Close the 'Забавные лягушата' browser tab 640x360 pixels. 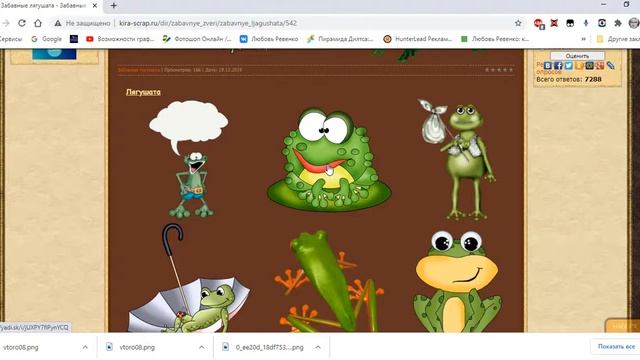click(95, 6)
